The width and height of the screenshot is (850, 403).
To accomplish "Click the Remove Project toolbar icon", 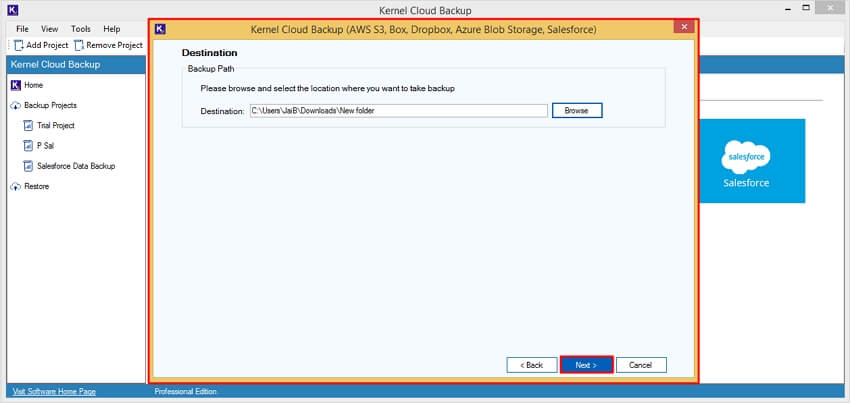I will (79, 45).
